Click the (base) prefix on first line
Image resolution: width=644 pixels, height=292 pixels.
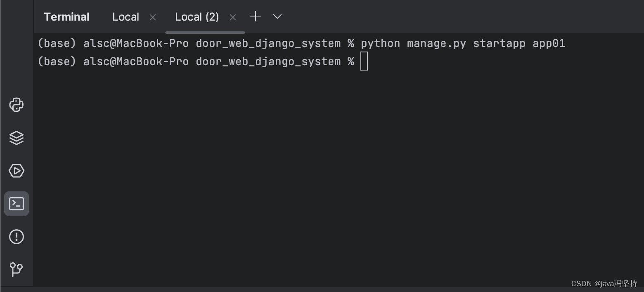(57, 43)
